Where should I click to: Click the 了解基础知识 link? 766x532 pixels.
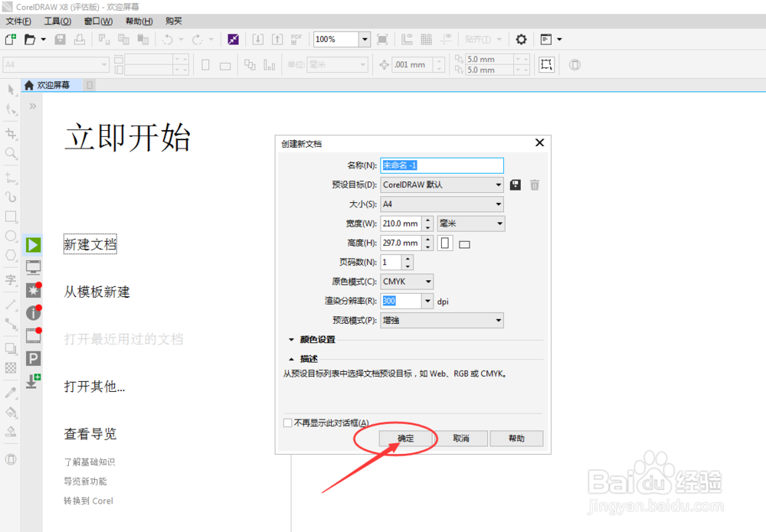pos(90,462)
